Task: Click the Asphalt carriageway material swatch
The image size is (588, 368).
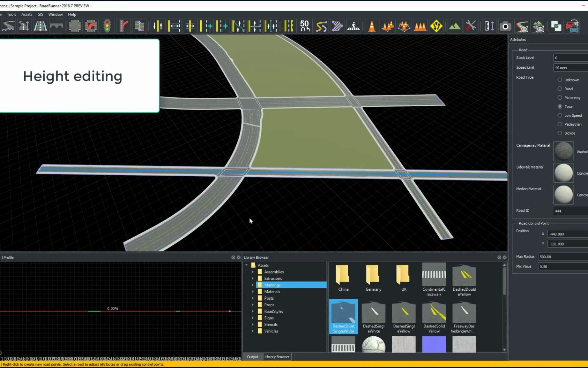Action: (x=563, y=151)
